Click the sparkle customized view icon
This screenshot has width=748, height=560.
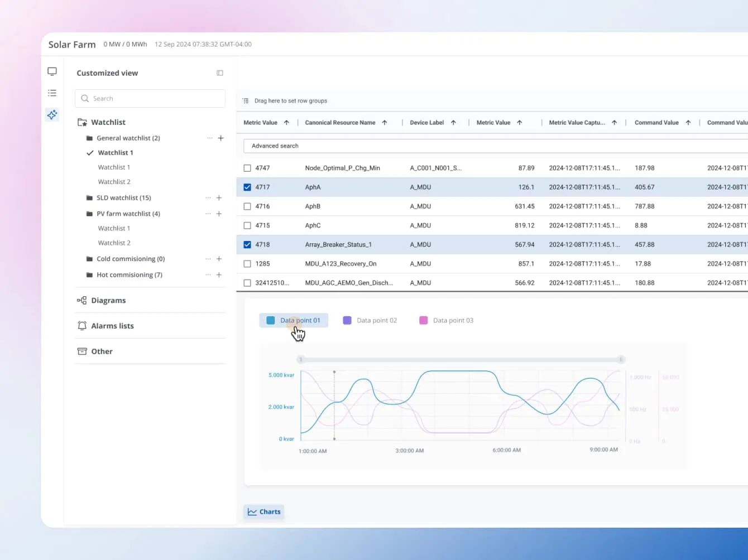pos(52,114)
